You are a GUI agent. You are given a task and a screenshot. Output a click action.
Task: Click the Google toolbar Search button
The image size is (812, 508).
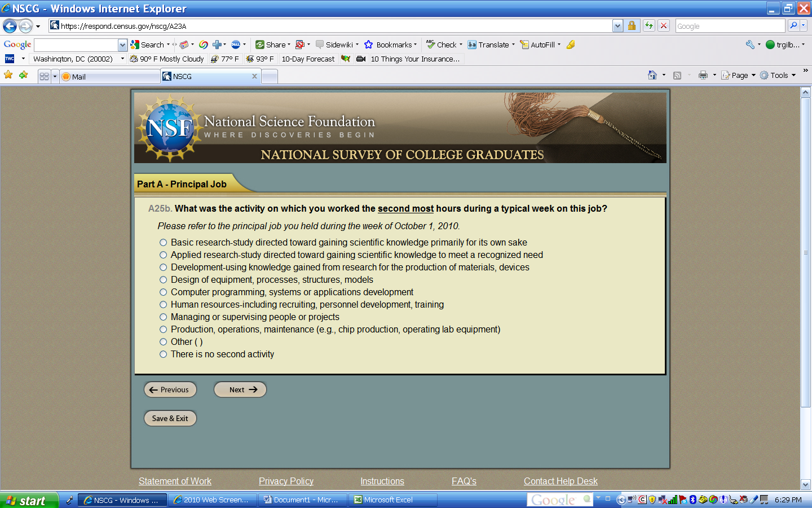tap(148, 45)
